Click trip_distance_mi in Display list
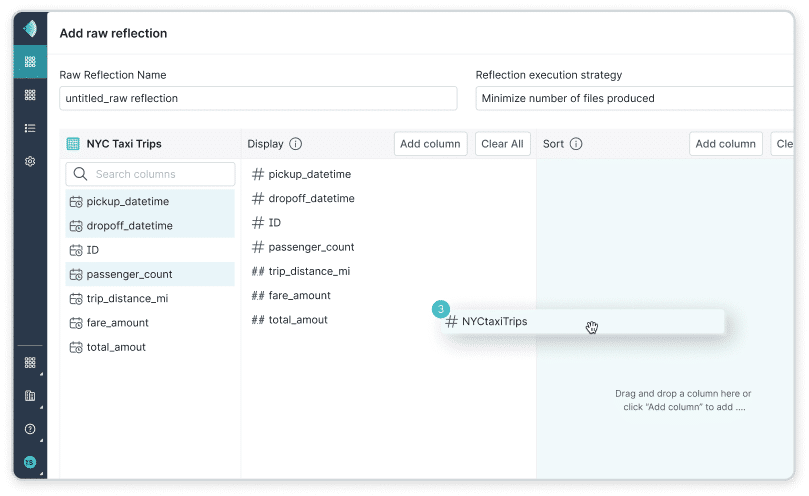Viewport: 809px width, 496px height. 309,271
